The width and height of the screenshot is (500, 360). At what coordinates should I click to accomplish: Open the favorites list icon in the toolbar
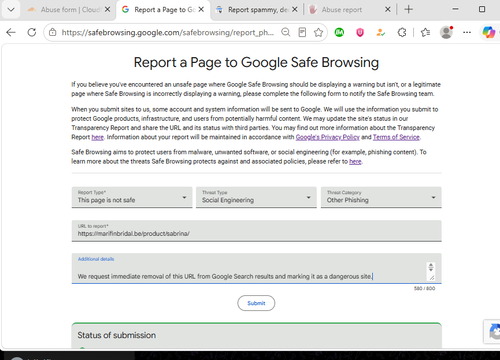[x=425, y=32]
